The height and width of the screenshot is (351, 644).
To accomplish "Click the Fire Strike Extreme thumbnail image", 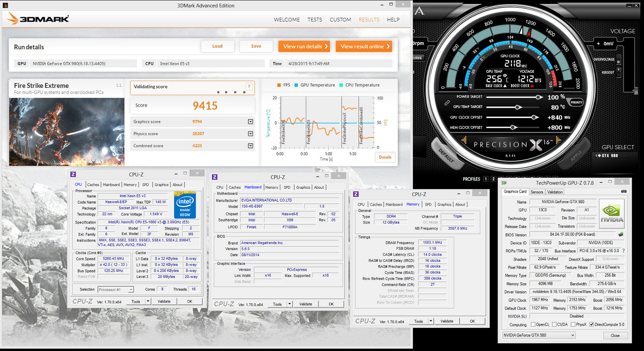I will (x=67, y=132).
